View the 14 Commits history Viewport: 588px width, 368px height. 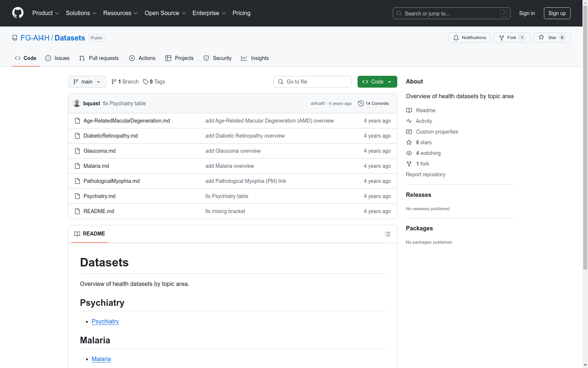[x=373, y=103]
